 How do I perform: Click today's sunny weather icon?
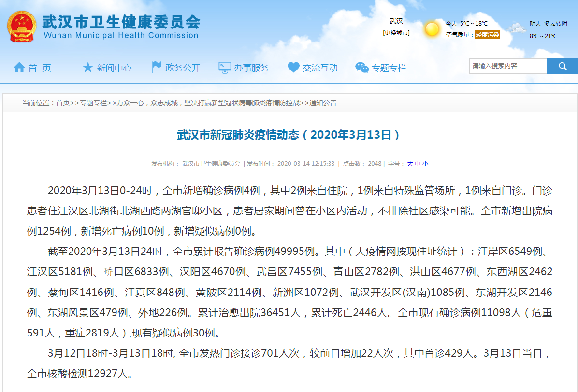[432, 29]
